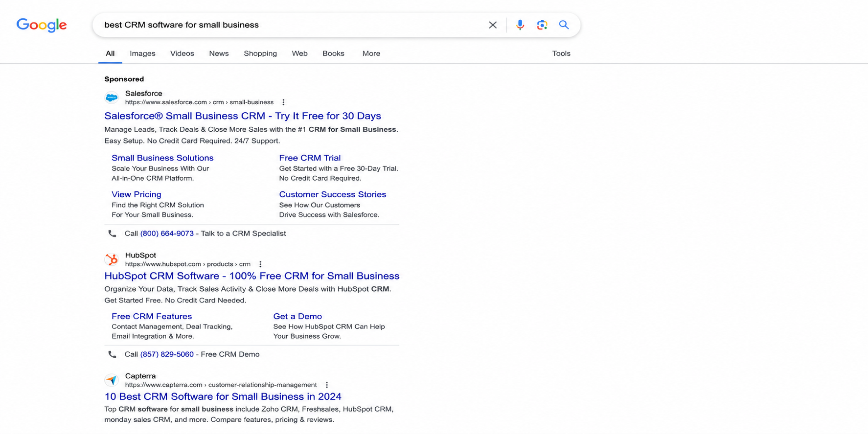Click phone icon beside (857) 829-5060

tap(112, 354)
